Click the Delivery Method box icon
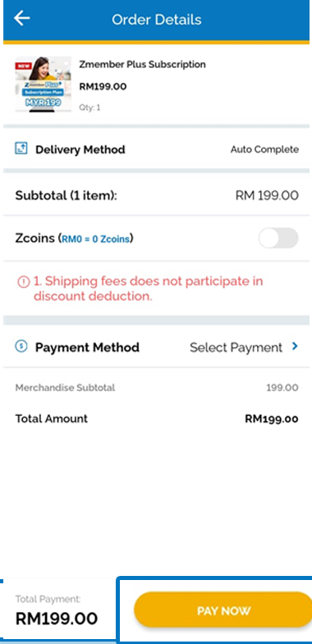 [x=21, y=149]
